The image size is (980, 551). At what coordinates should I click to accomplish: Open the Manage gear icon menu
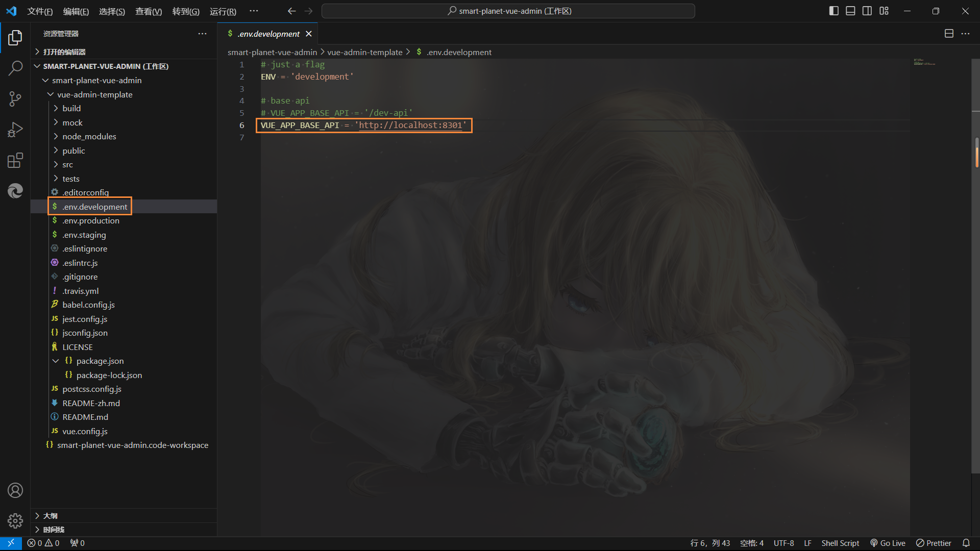(15, 521)
